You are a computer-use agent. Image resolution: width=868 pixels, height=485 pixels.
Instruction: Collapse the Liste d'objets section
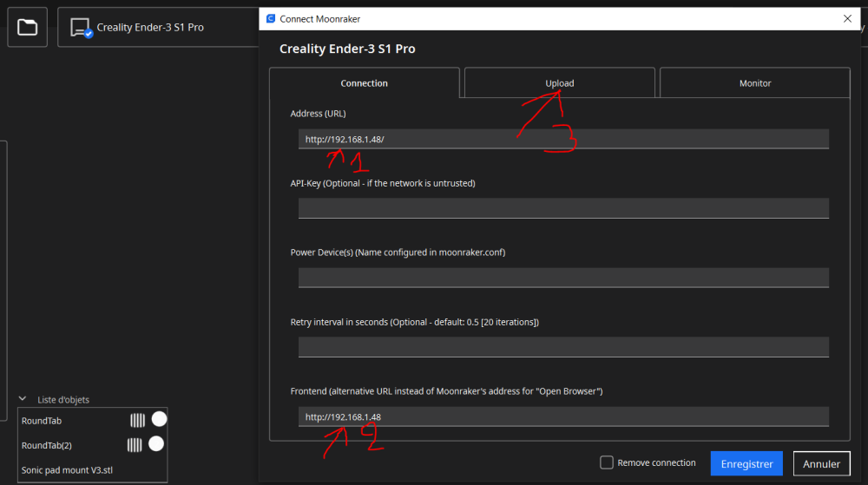[23, 399]
